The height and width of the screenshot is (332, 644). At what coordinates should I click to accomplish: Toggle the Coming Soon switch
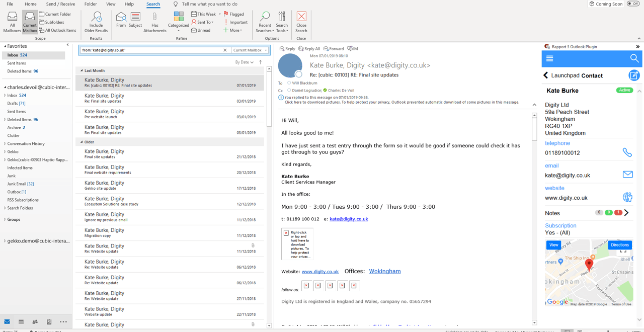point(633,4)
